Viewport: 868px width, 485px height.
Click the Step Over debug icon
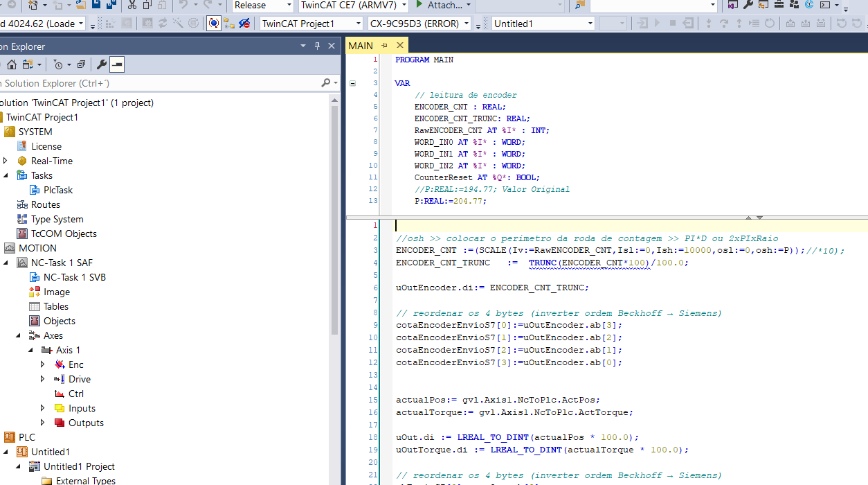pos(723,24)
